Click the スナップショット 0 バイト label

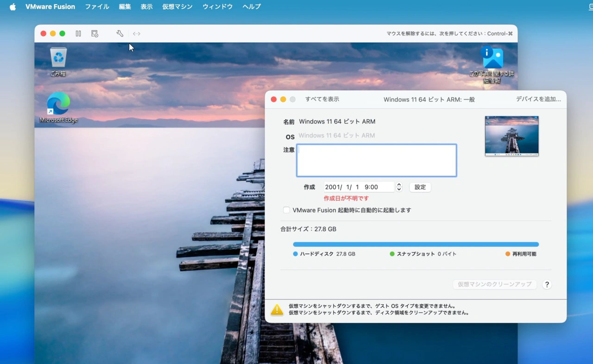[x=427, y=254]
